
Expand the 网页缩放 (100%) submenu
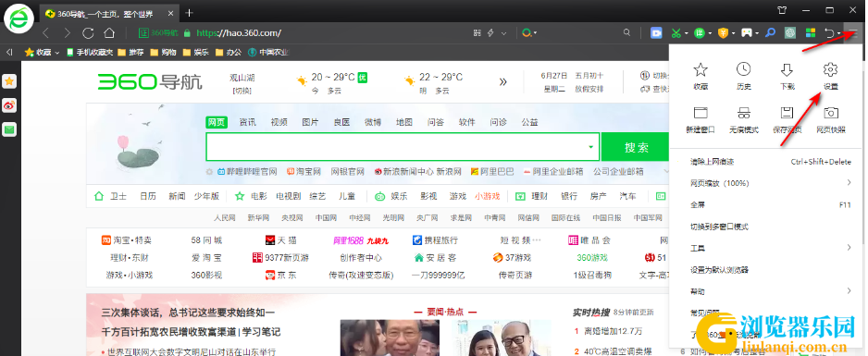pos(770,183)
